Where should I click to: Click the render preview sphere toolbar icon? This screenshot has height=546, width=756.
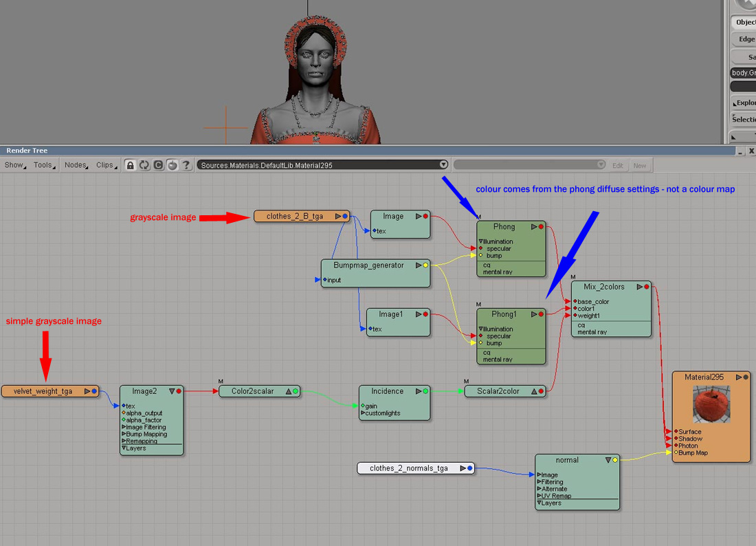pos(173,165)
